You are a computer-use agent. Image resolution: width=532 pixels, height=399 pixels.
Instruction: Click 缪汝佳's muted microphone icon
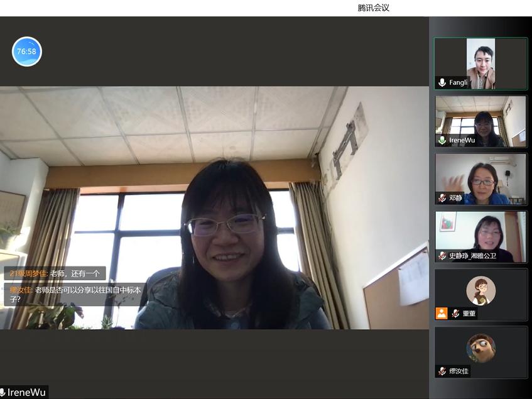click(x=442, y=371)
